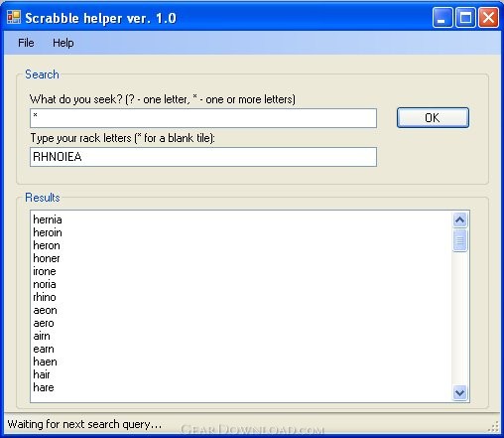Select the word 'noria' in results
This screenshot has height=438, width=504.
45,284
